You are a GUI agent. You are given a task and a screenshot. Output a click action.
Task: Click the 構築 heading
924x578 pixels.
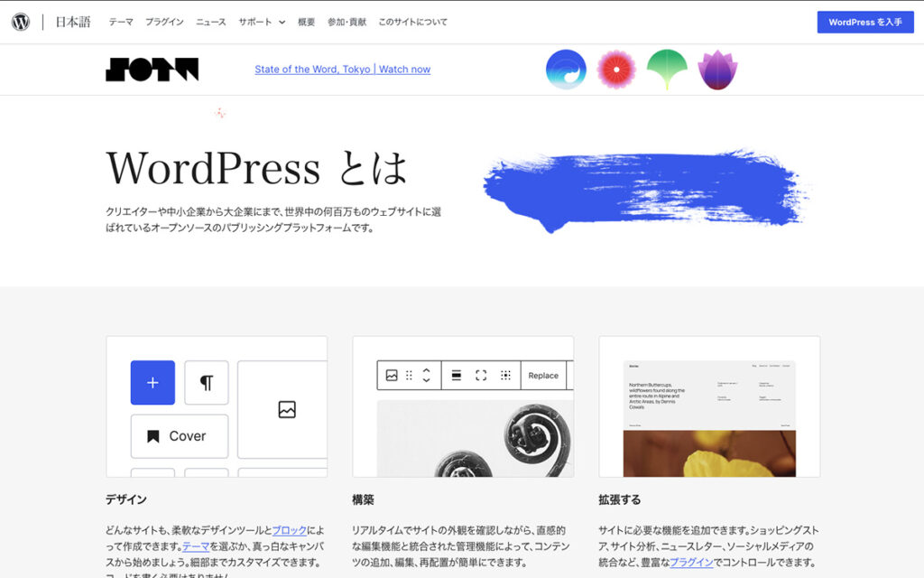pyautogui.click(x=363, y=499)
